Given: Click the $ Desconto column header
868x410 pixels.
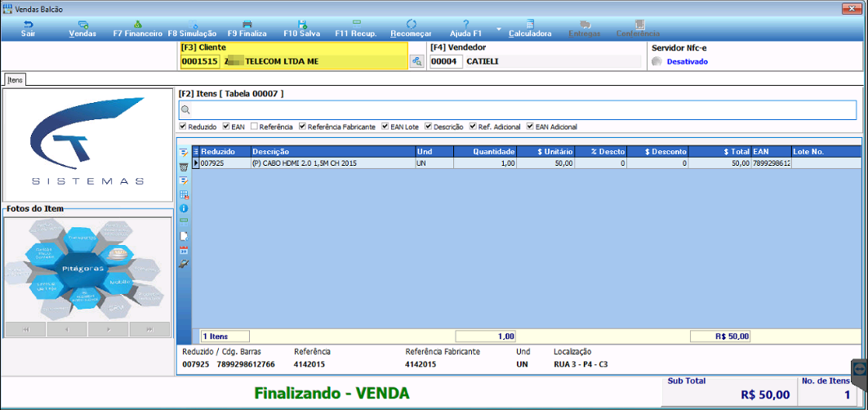Looking at the screenshot, I should pyautogui.click(x=658, y=151).
